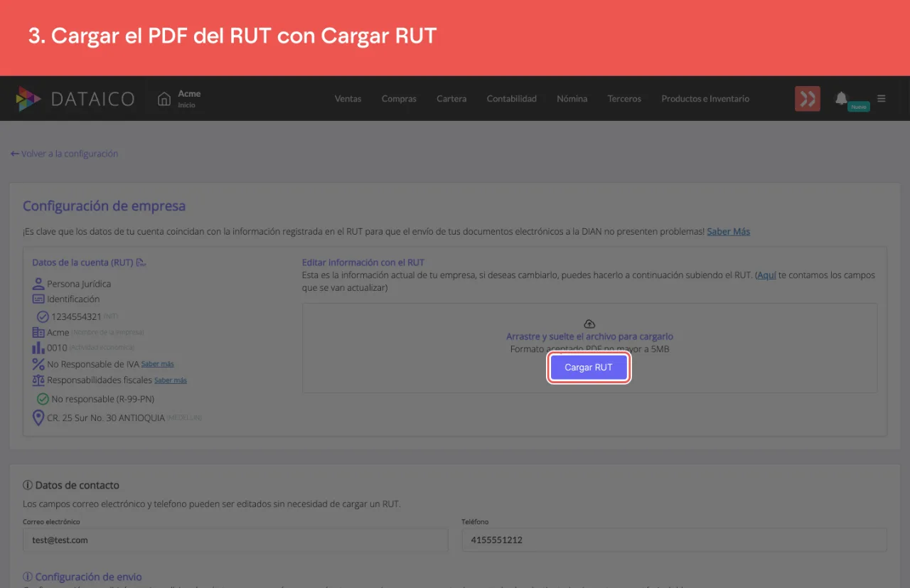
Task: Open Productos e Inventario menu
Action: pos(705,99)
